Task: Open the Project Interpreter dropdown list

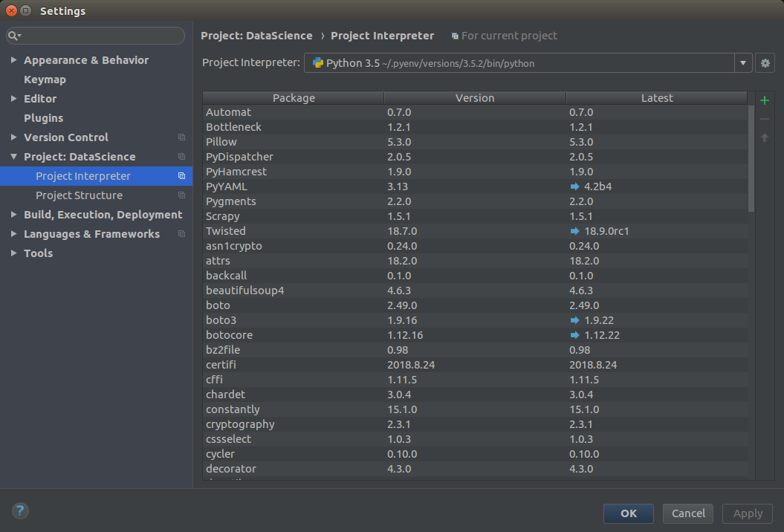Action: pyautogui.click(x=742, y=62)
